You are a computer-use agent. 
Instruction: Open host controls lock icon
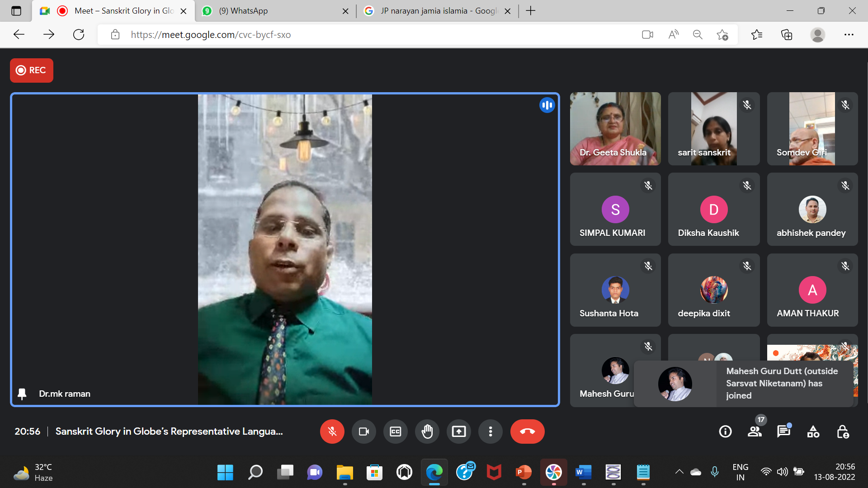(x=843, y=432)
